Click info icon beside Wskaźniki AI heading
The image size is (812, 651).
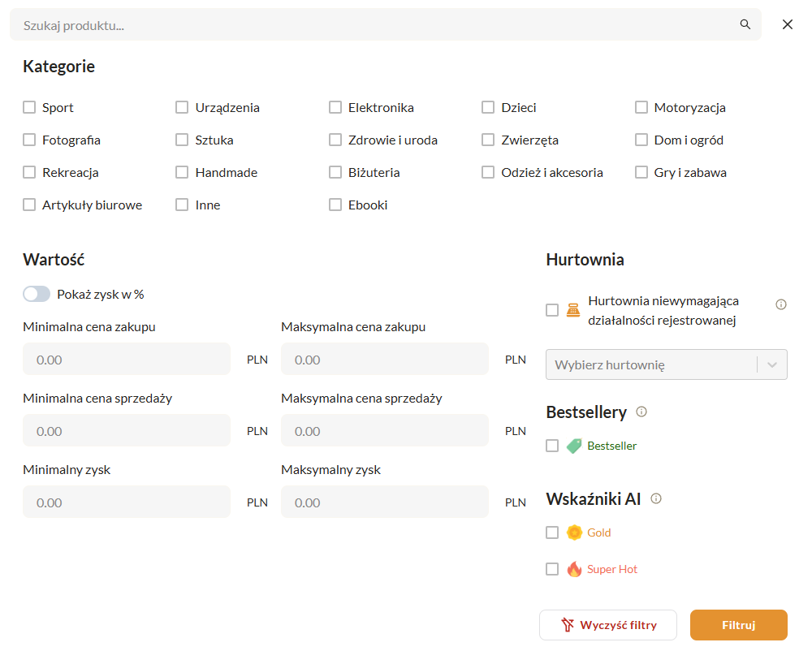656,498
